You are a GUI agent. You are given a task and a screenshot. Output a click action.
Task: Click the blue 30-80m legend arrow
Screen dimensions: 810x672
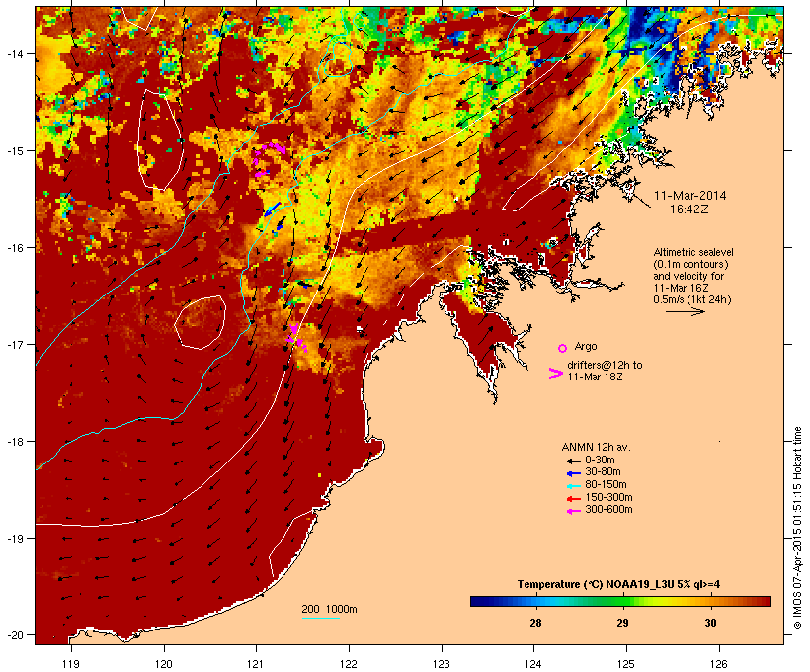(x=573, y=473)
